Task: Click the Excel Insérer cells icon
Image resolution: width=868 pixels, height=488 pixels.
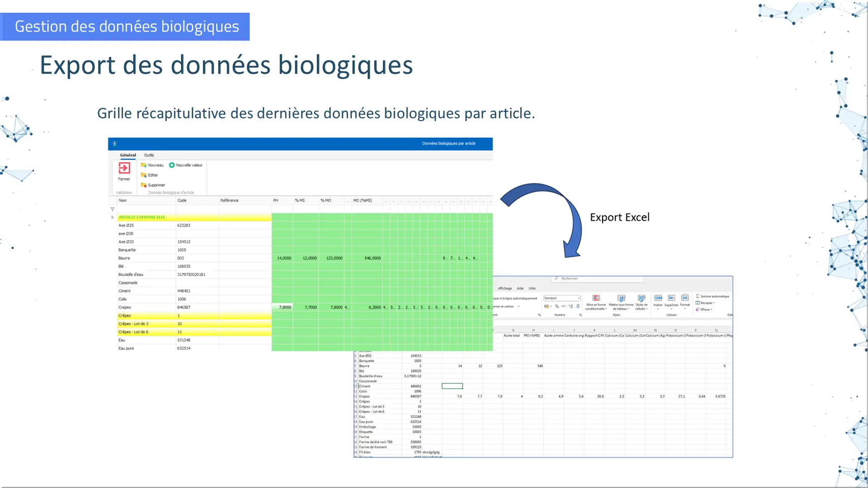Action: click(658, 298)
